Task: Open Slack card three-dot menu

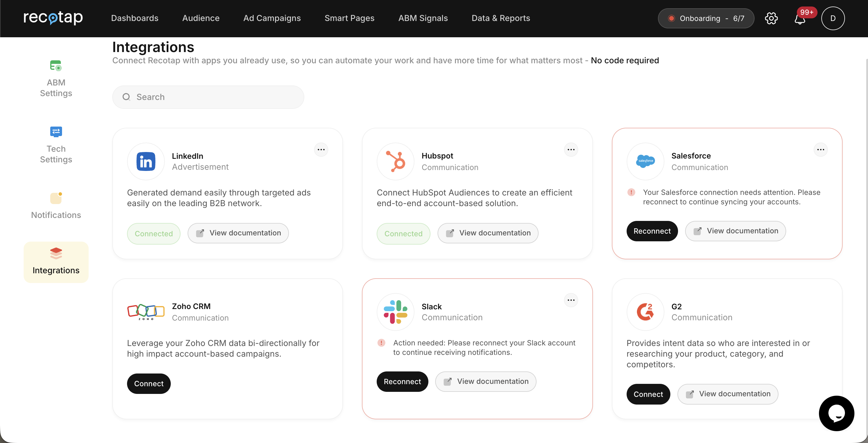Action: (x=571, y=300)
